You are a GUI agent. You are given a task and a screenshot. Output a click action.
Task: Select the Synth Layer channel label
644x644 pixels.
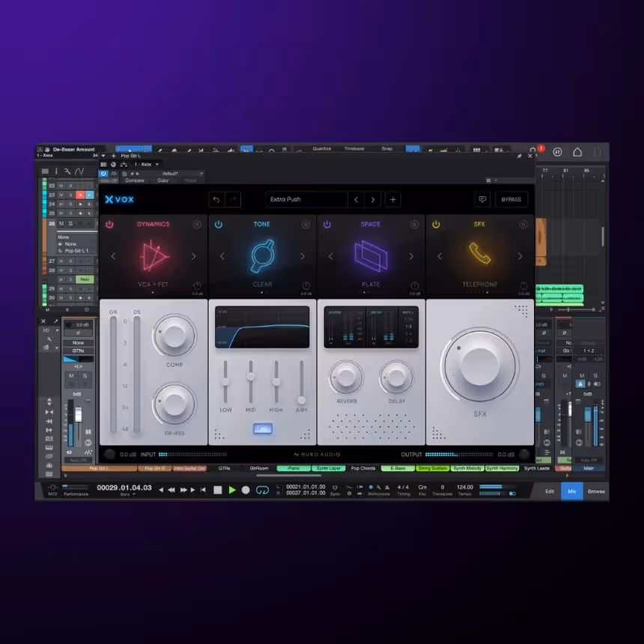(x=329, y=468)
